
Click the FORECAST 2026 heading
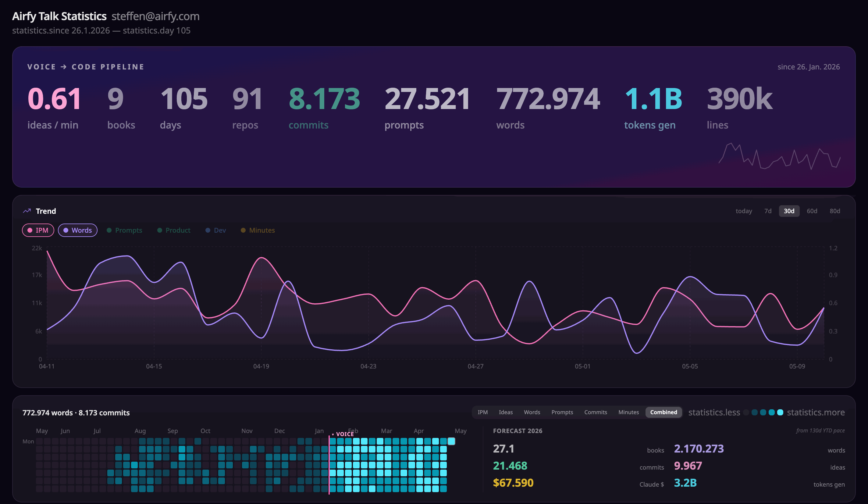517,431
